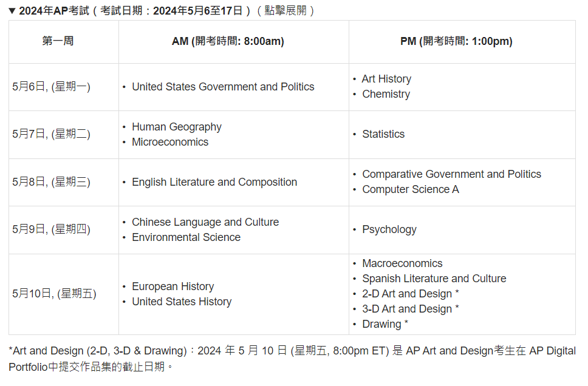Click Comparative Government and Politics entry

[451, 174]
